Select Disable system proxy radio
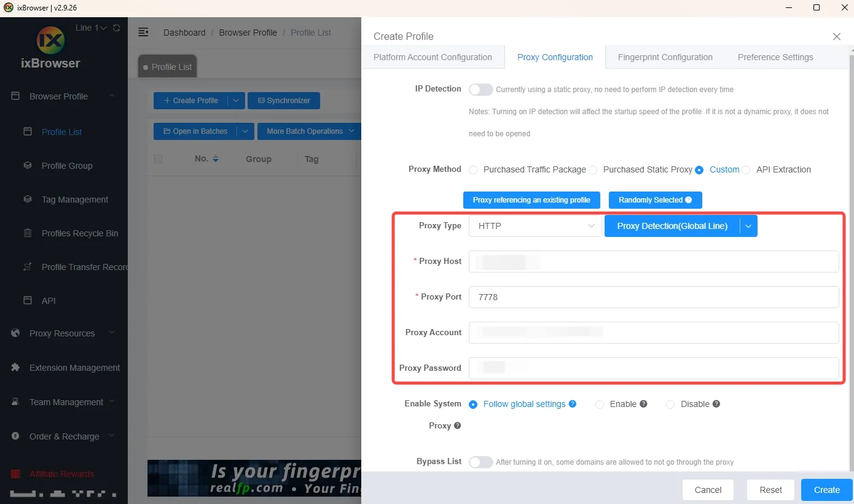Viewport: 854px width, 504px height. tap(670, 405)
